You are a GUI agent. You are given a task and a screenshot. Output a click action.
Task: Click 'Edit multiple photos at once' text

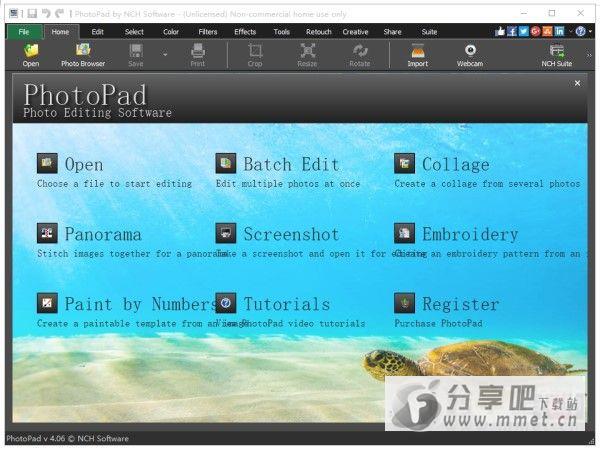pos(288,184)
